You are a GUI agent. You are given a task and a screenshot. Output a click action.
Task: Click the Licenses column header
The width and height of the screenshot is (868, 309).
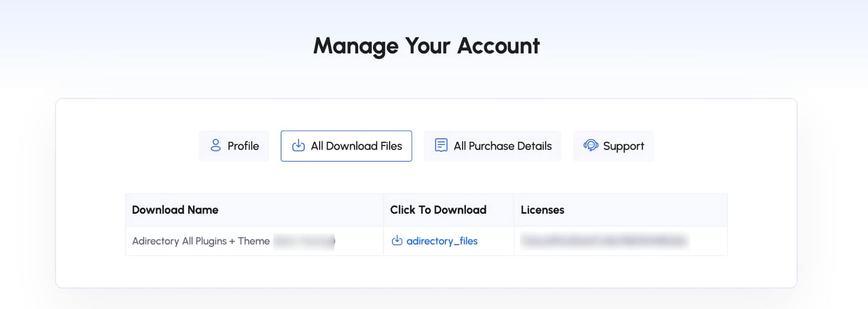pyautogui.click(x=542, y=209)
